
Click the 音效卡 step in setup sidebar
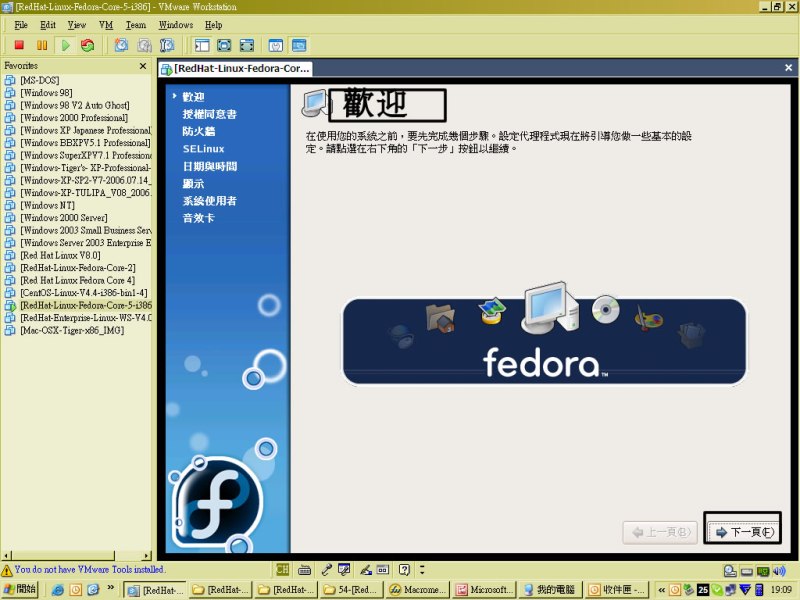point(199,218)
